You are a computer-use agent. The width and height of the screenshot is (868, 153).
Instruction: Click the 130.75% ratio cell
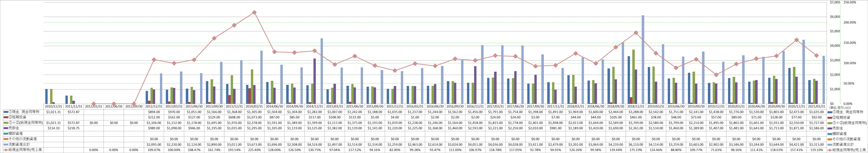tap(314, 150)
